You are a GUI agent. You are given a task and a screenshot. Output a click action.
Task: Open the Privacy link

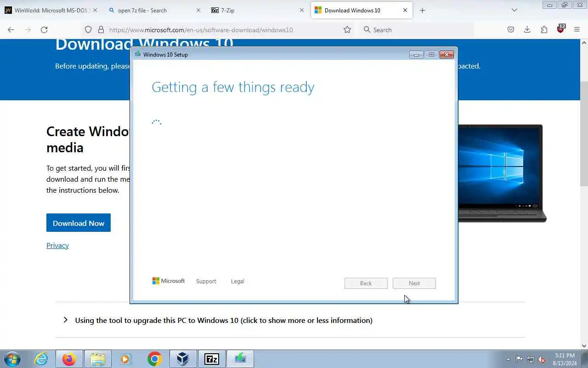point(57,245)
